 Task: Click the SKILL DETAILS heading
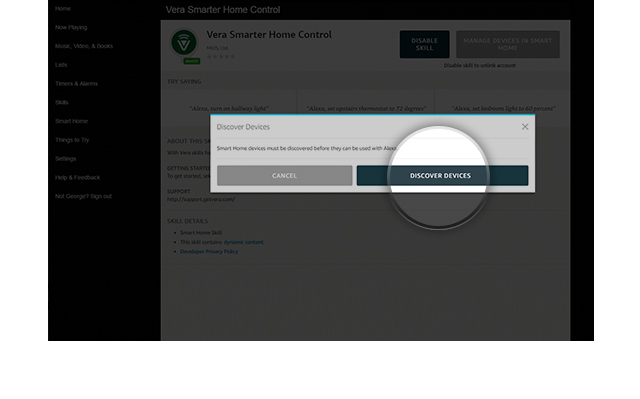[x=187, y=221]
